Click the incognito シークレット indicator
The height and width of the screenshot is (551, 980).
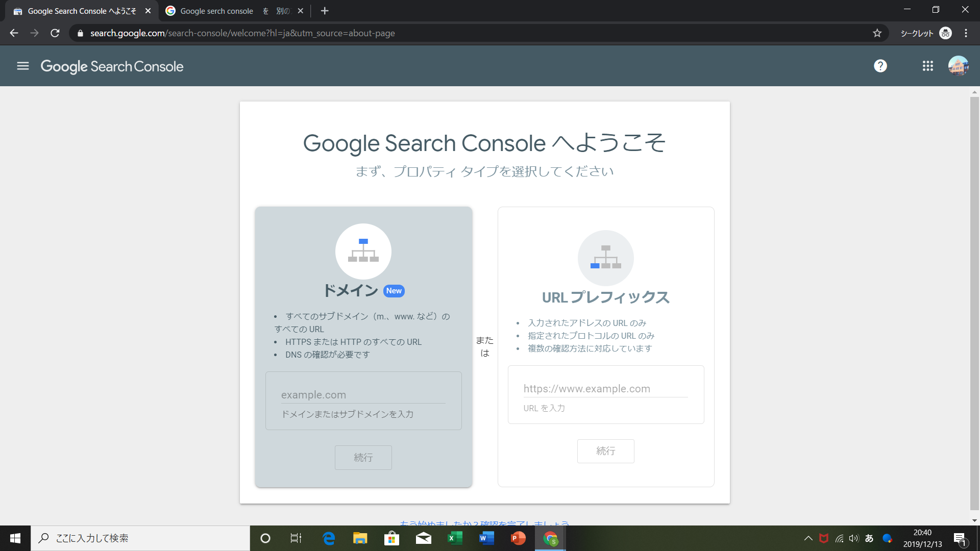(x=926, y=33)
